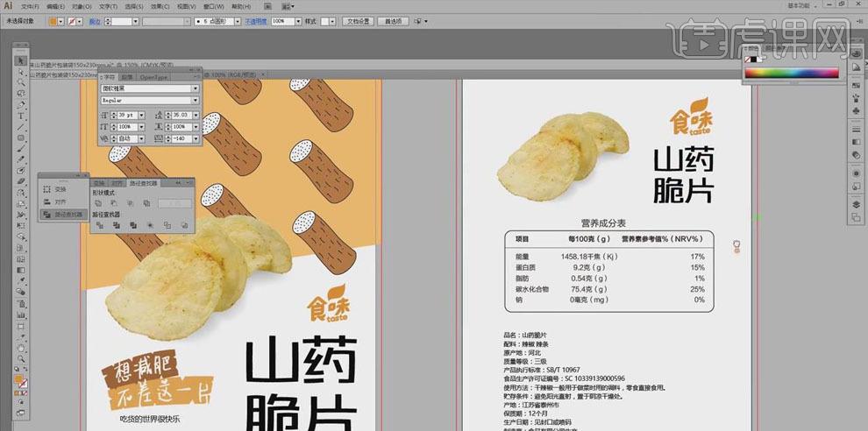The width and height of the screenshot is (868, 431).
Task: Click Unite in Pathfinder shape modes
Action: [x=98, y=203]
